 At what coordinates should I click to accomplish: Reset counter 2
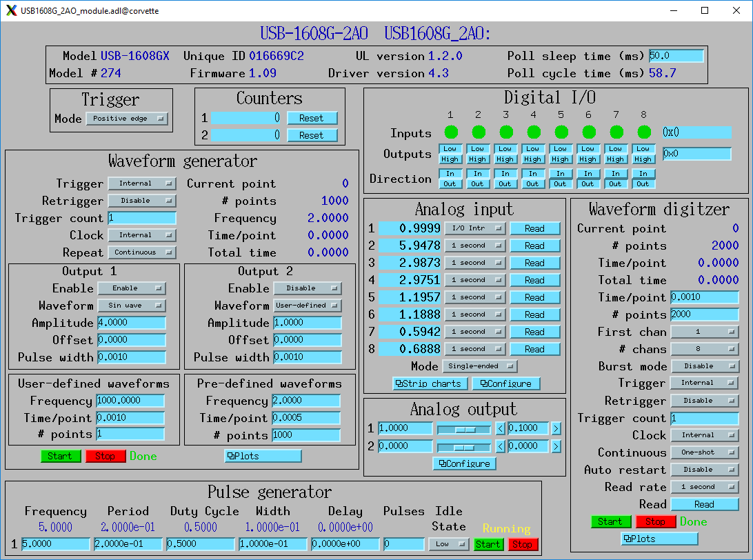pyautogui.click(x=312, y=135)
